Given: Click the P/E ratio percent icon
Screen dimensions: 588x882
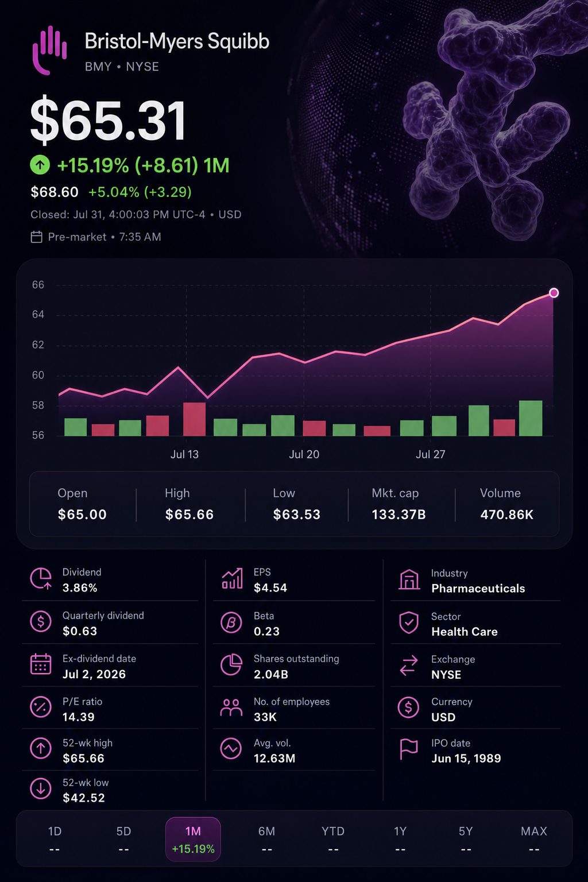Looking at the screenshot, I should (x=41, y=707).
